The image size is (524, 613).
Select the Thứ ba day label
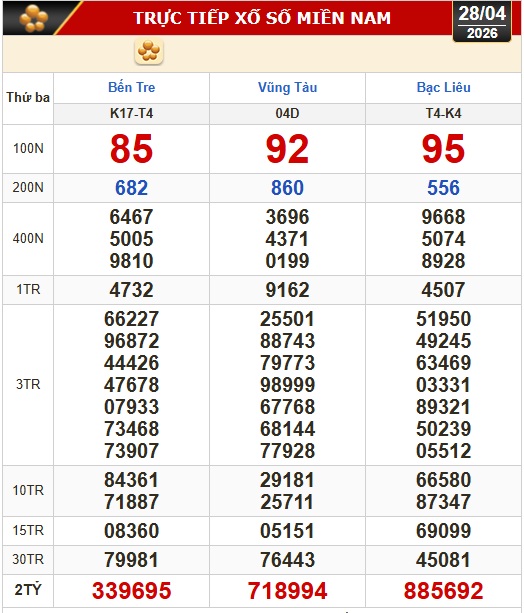click(x=28, y=97)
